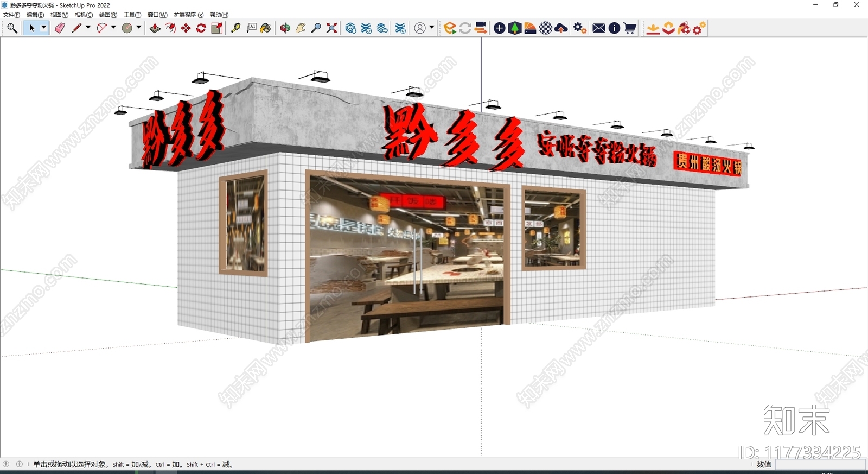Expand the Select tool dropdown arrow
The height and width of the screenshot is (474, 868).
tap(44, 28)
